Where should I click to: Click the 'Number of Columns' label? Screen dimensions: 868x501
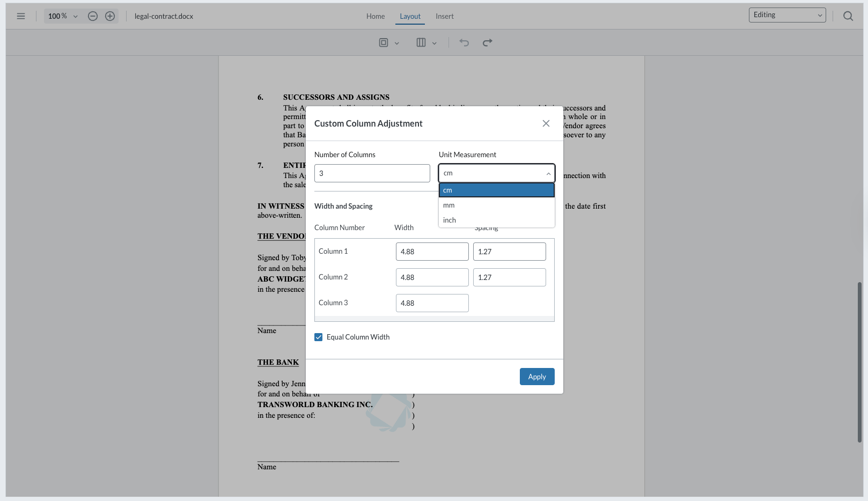click(x=345, y=154)
